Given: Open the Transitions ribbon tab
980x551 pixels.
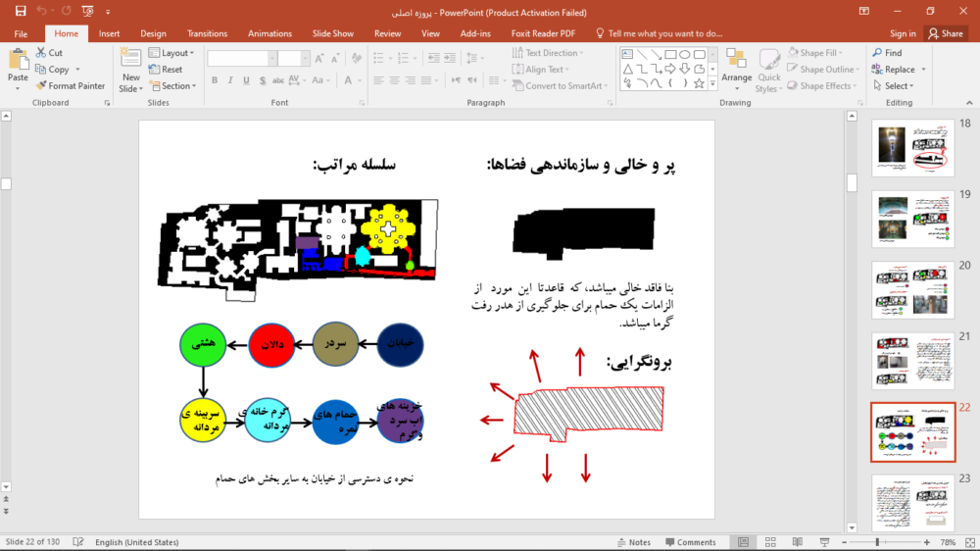Looking at the screenshot, I should [207, 33].
